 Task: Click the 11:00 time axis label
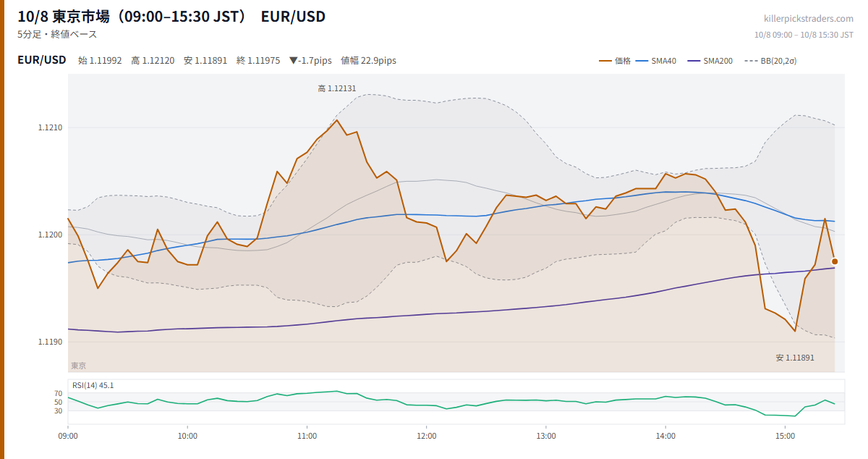pyautogui.click(x=307, y=436)
